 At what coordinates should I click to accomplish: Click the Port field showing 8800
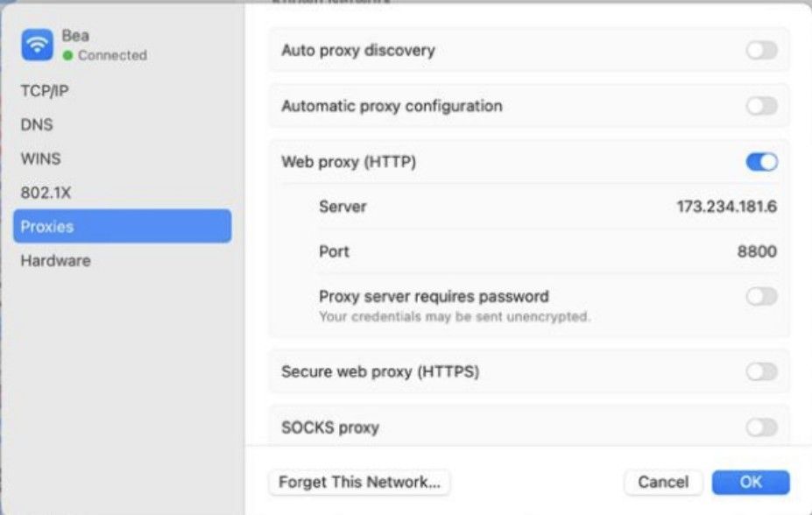click(757, 251)
